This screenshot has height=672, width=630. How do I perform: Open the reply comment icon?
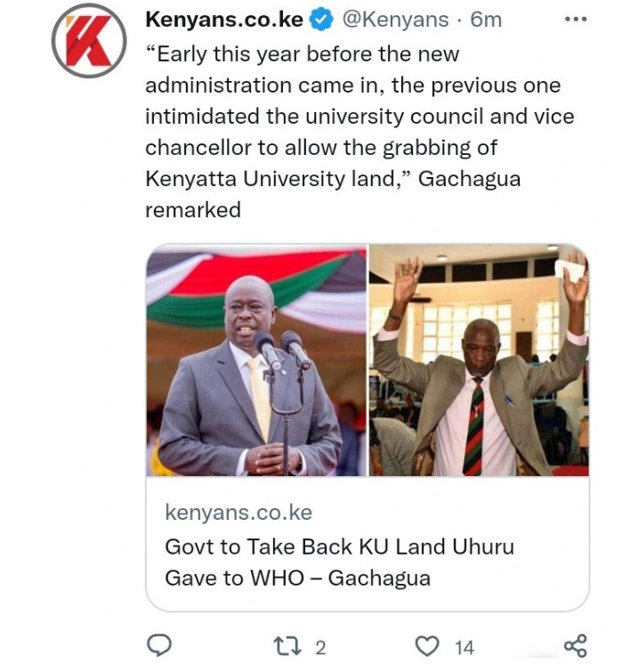(x=159, y=645)
